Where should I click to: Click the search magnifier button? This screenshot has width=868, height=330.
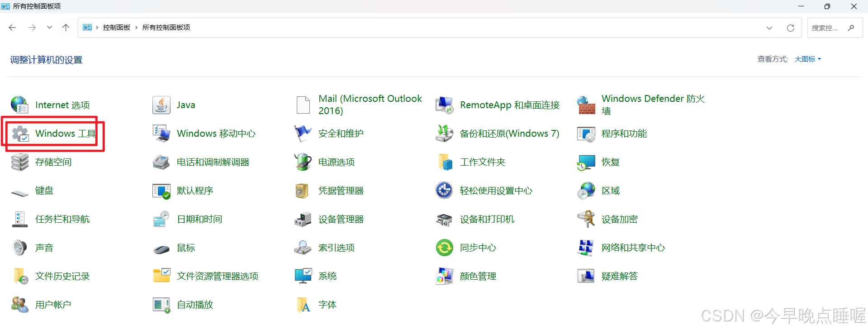(x=851, y=28)
